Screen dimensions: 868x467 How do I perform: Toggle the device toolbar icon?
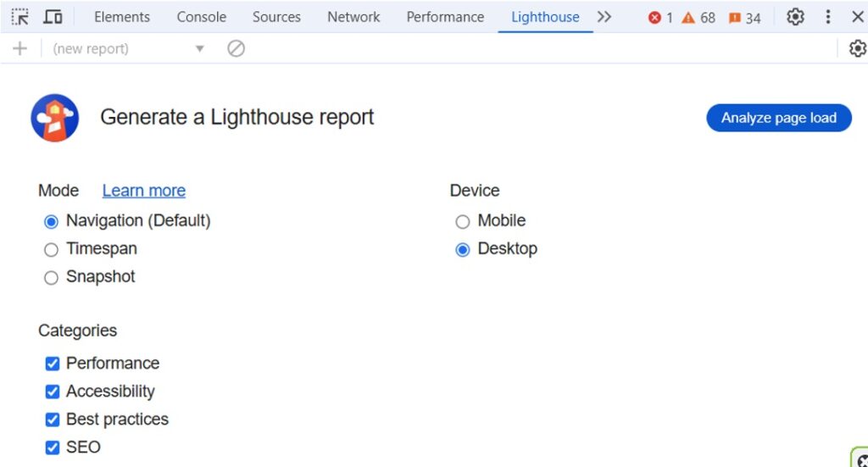[x=53, y=17]
